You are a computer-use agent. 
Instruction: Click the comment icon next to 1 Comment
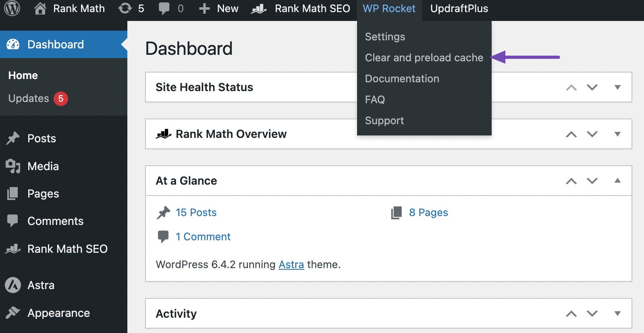click(x=163, y=237)
